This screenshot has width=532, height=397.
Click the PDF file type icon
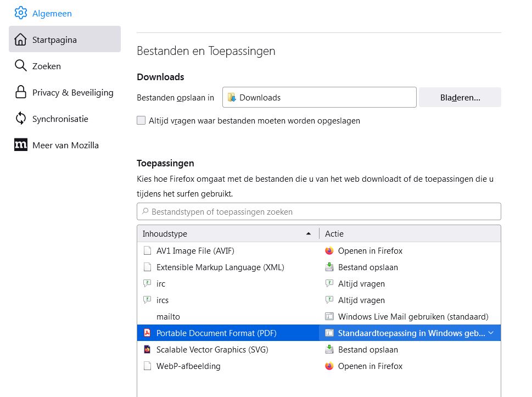147,333
